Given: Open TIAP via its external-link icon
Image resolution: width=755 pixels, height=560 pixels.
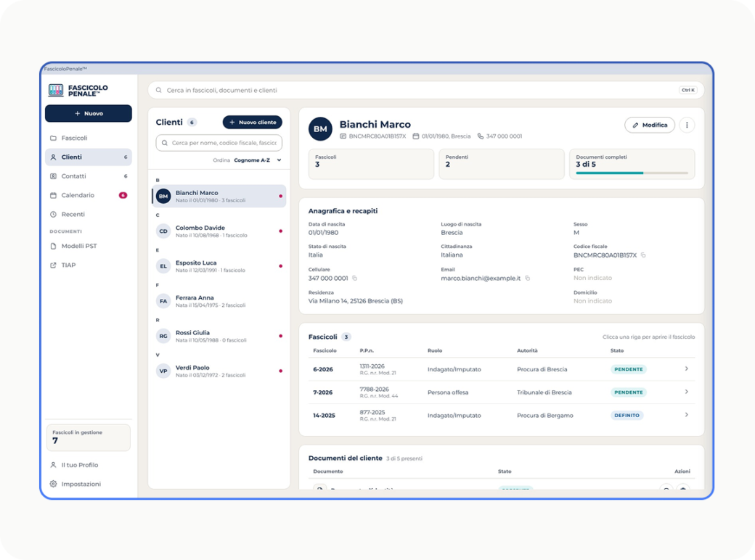Looking at the screenshot, I should pos(53,265).
